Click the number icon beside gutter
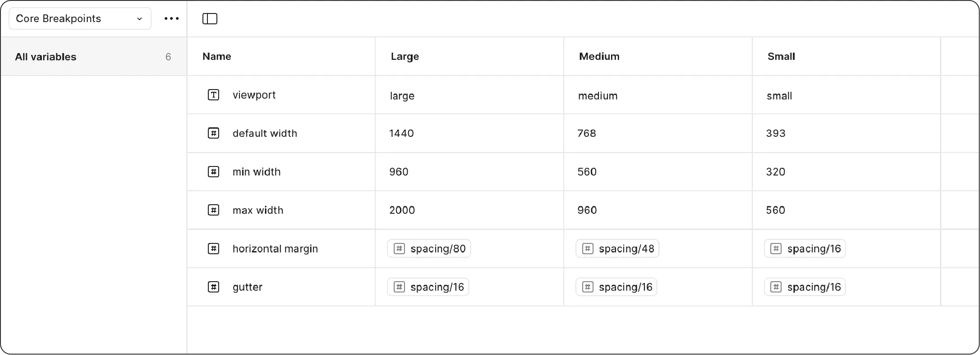 [213, 287]
